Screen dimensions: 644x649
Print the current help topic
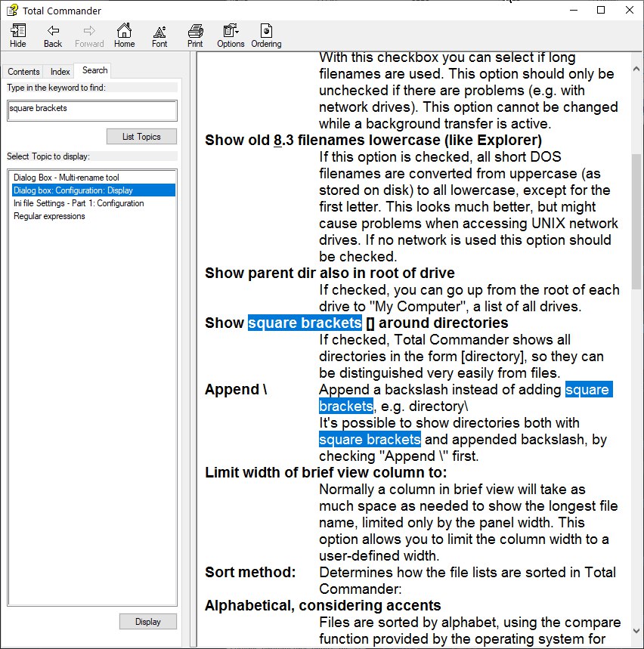point(195,36)
